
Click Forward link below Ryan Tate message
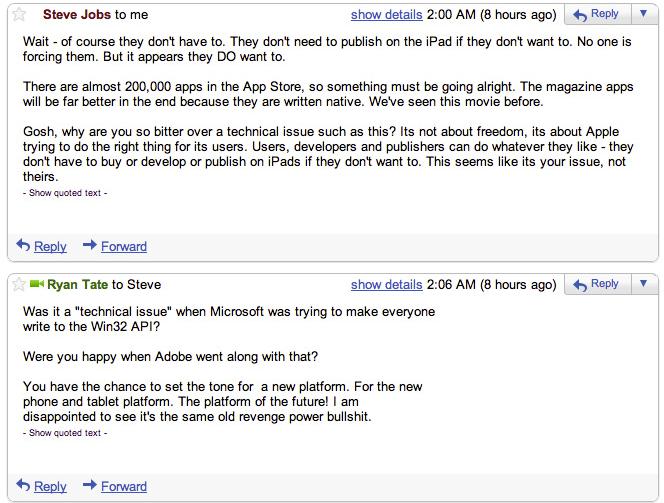pyautogui.click(x=124, y=487)
